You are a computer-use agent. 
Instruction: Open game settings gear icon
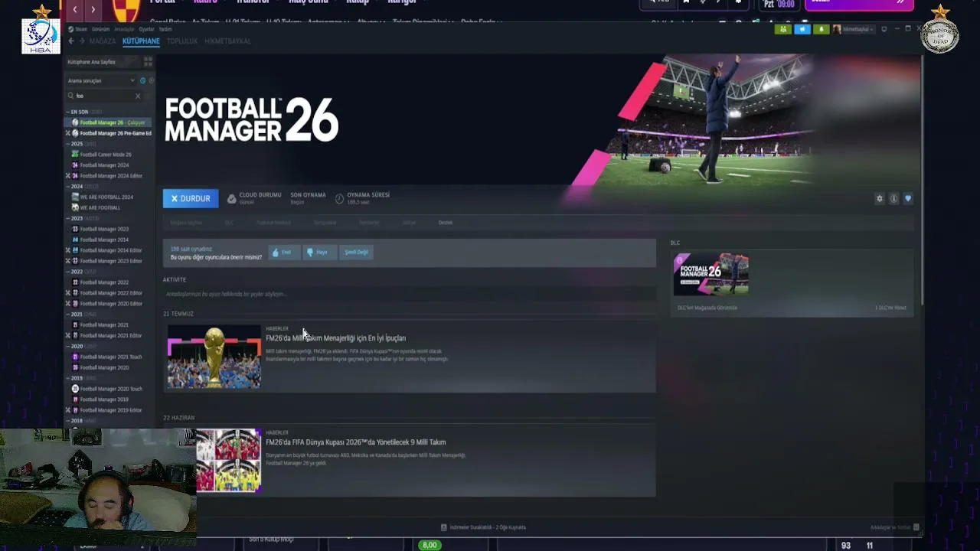[880, 199]
